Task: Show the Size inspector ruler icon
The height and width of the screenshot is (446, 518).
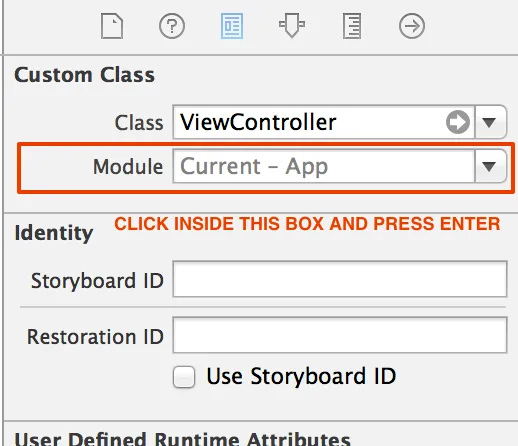Action: 352,26
